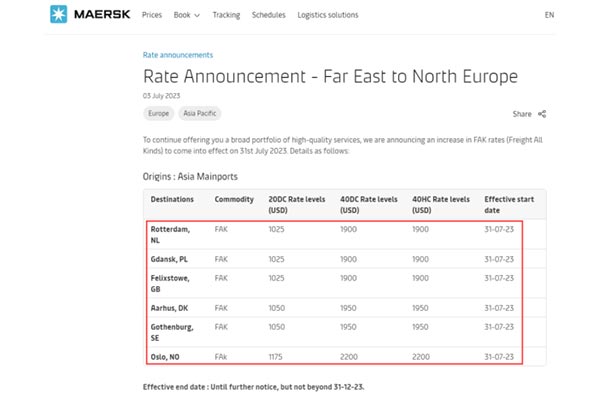Click the Effective start date header
Image resolution: width=600 pixels, height=400 pixels.
click(x=509, y=205)
